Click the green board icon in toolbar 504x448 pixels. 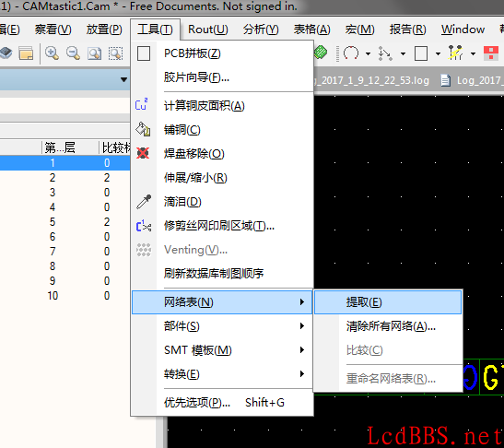pyautogui.click(x=321, y=53)
